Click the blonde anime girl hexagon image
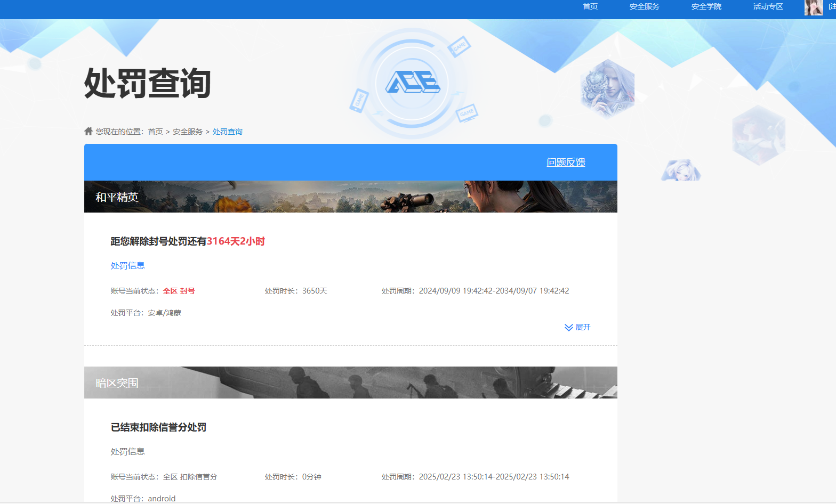This screenshot has width=836, height=504. click(x=681, y=170)
